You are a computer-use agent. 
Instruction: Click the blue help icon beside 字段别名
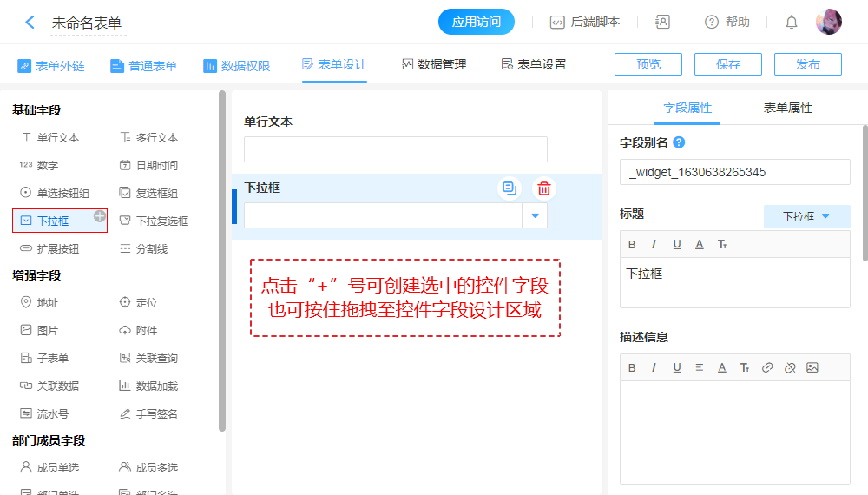click(679, 142)
